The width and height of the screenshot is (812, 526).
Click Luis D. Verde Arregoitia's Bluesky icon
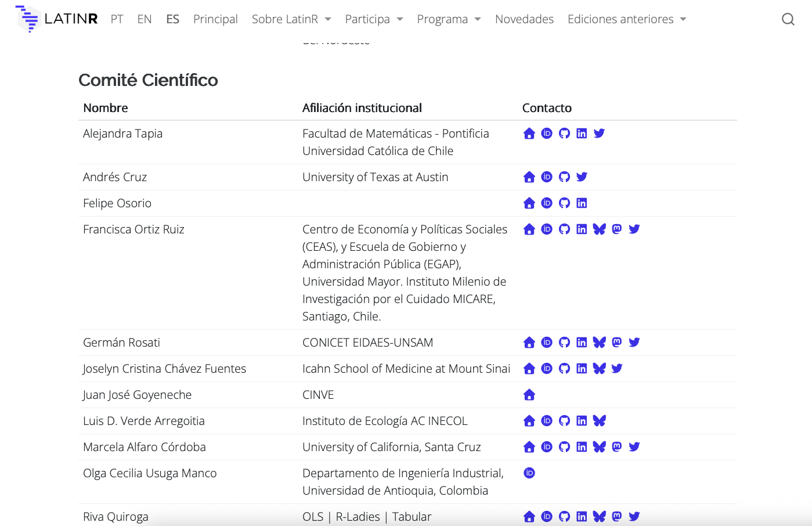tap(600, 421)
